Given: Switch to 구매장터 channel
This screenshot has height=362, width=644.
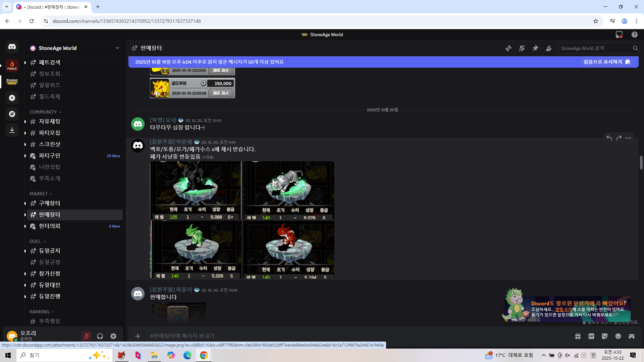Looking at the screenshot, I should pos(50,203).
